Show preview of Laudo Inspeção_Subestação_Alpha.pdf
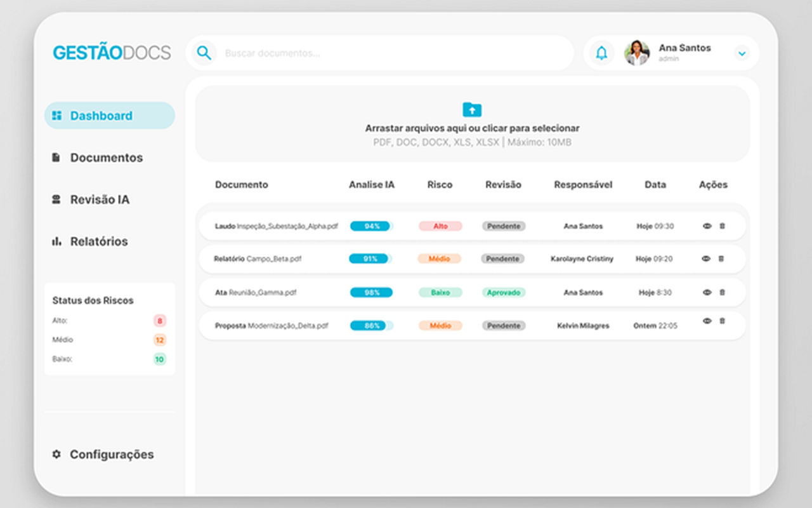This screenshot has width=812, height=508. click(x=707, y=225)
